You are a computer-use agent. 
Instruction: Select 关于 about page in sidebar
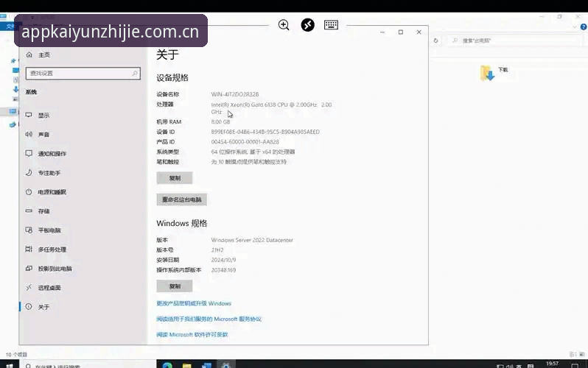coord(37,306)
